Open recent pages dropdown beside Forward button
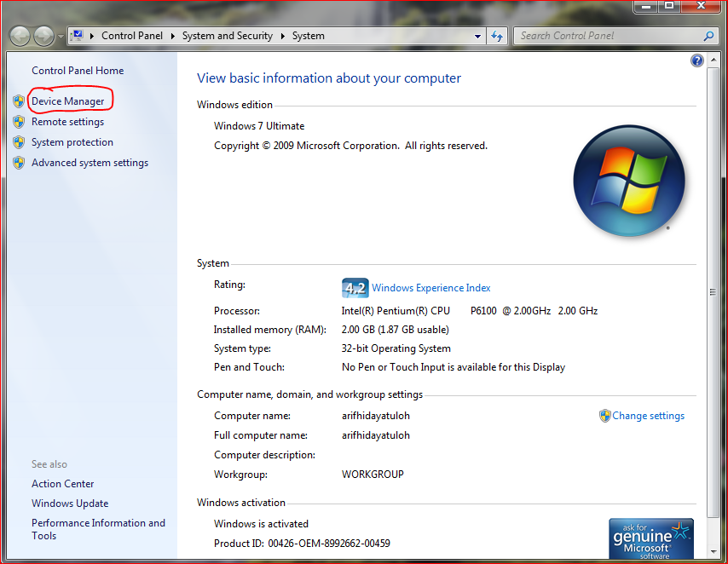The image size is (728, 564). [61, 36]
